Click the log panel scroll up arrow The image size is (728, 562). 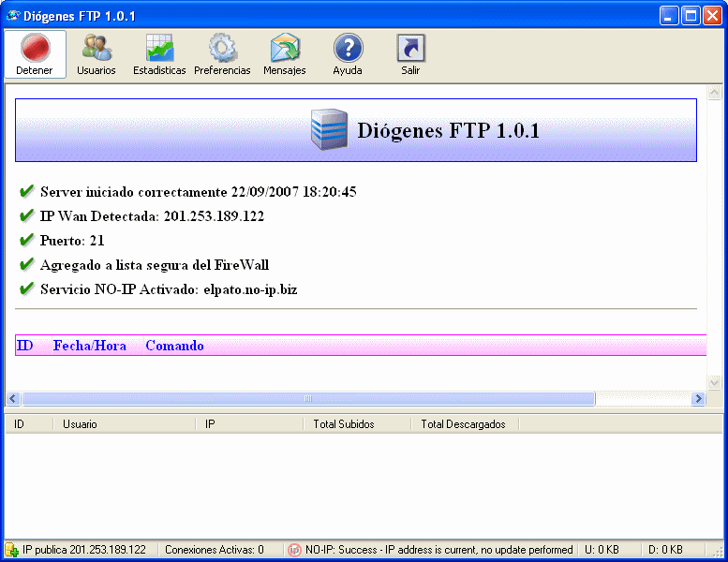[714, 94]
